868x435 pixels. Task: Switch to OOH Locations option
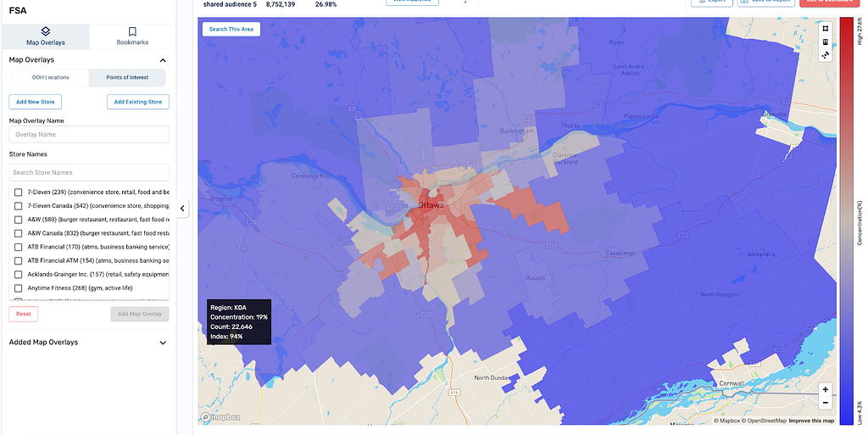[50, 77]
